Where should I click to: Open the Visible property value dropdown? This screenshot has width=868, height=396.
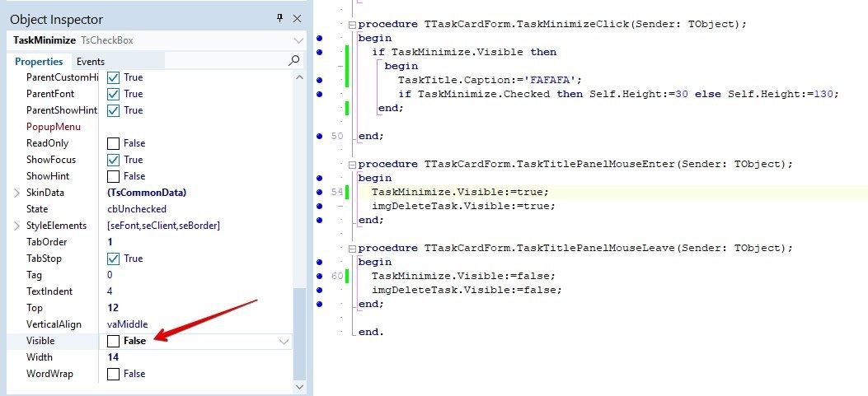[x=284, y=341]
